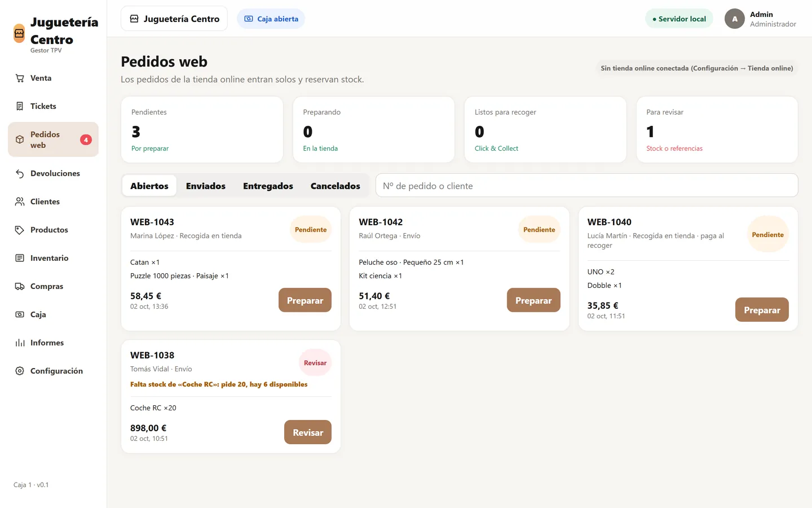This screenshot has height=508, width=812.
Task: Open Configuración via the gear icon
Action: 20,371
